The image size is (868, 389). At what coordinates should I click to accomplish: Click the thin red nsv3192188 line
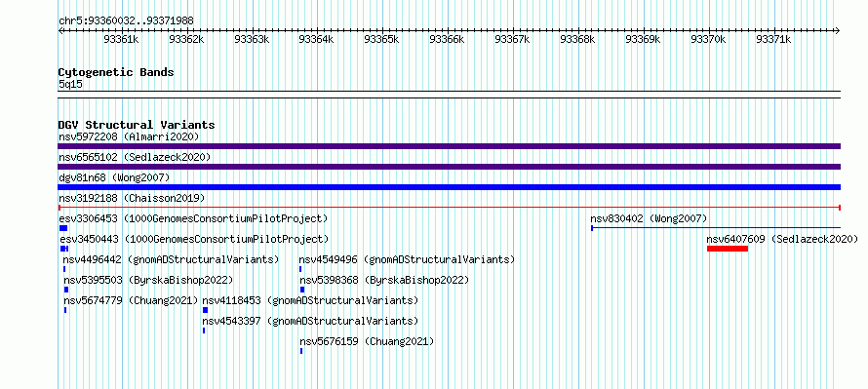(449, 208)
